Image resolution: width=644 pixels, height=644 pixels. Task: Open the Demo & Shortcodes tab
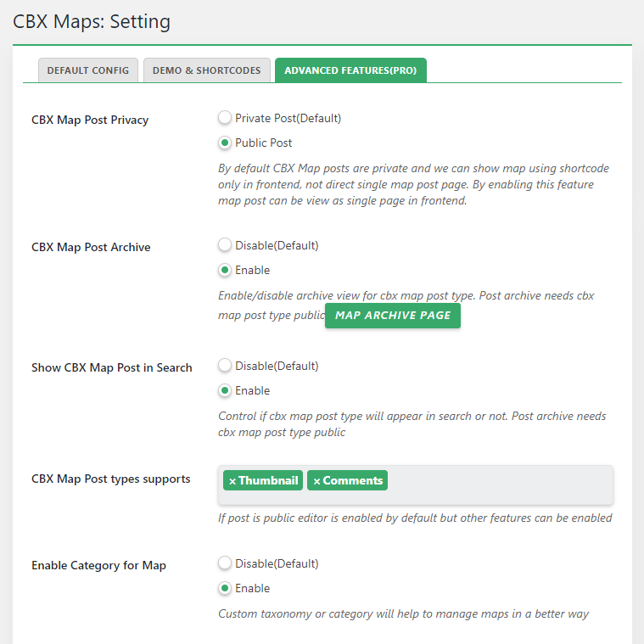tap(207, 70)
